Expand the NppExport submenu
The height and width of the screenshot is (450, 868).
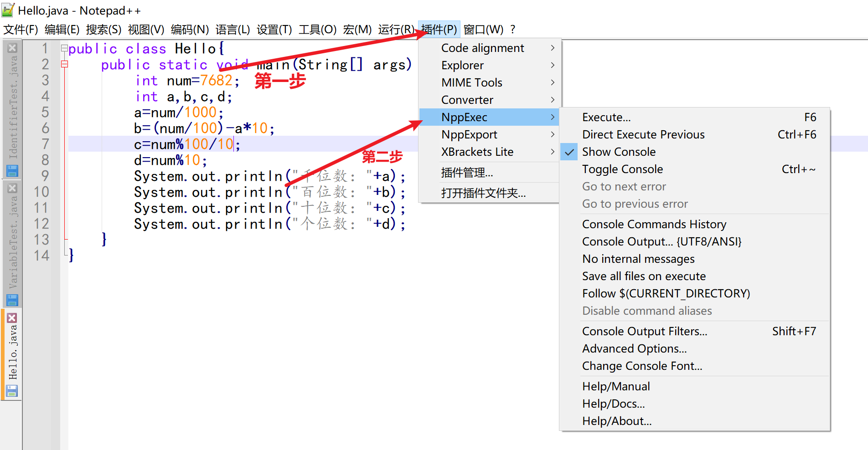tap(489, 134)
